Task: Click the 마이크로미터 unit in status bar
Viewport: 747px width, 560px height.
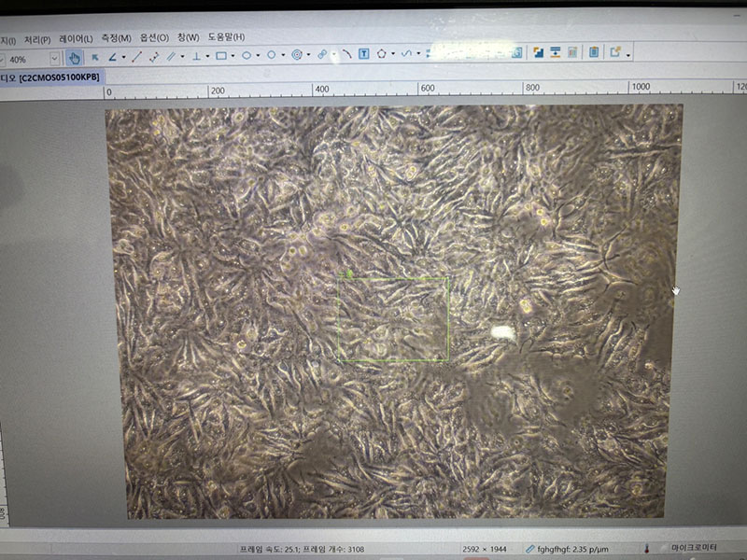Action: pyautogui.click(x=694, y=548)
